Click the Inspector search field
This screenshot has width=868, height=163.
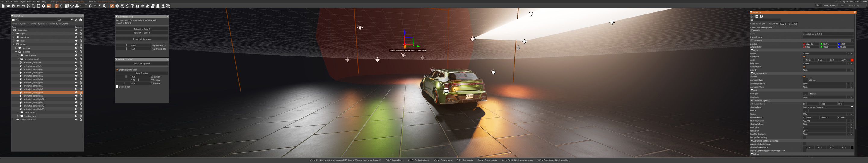tap(767, 20)
